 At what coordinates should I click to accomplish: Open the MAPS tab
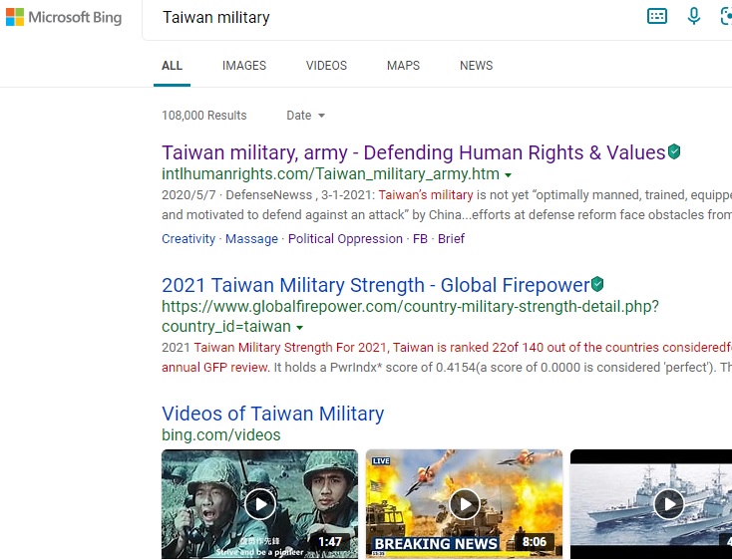(x=403, y=66)
